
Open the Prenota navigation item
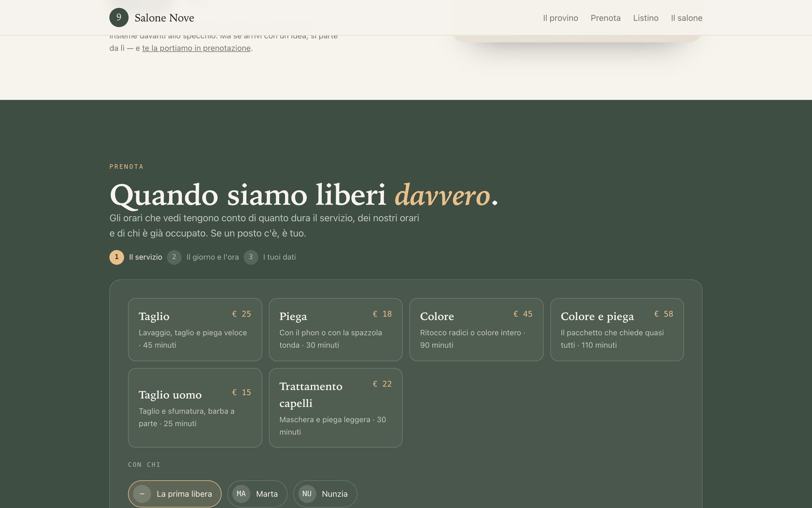coord(605,18)
